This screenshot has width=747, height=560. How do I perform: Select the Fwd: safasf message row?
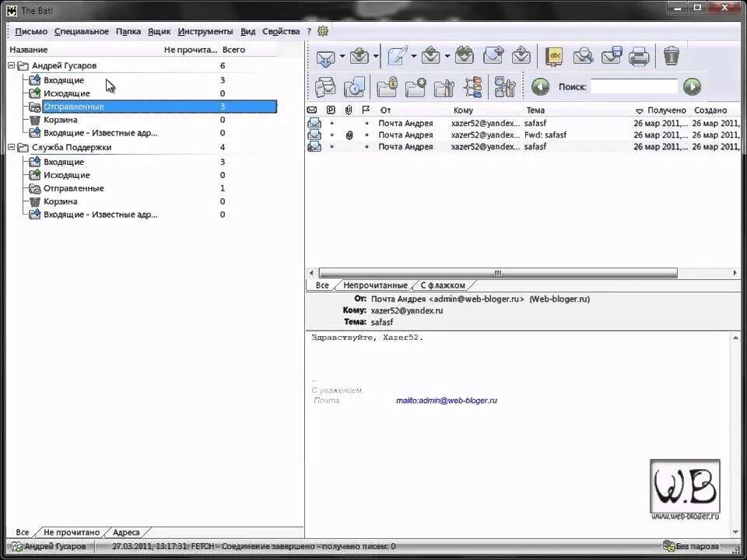(523, 135)
